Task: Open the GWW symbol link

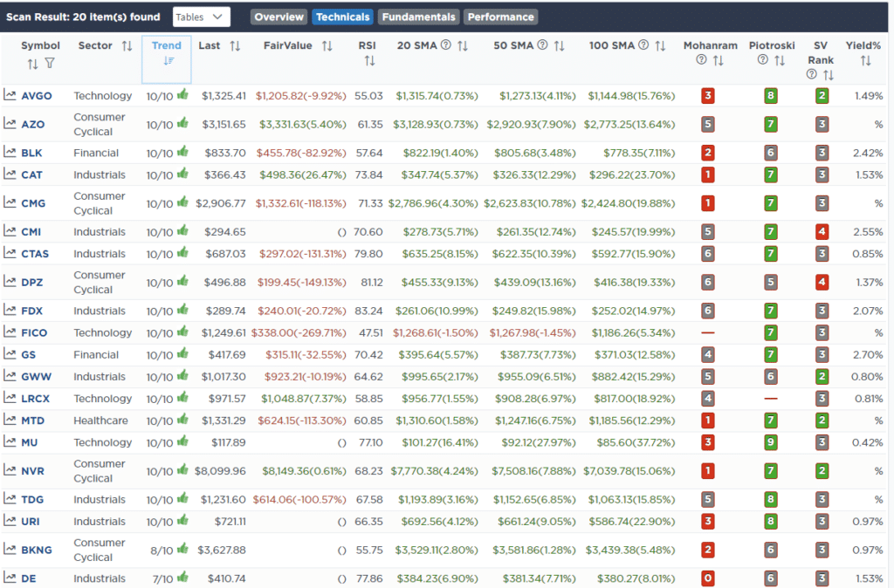Action: click(x=36, y=377)
